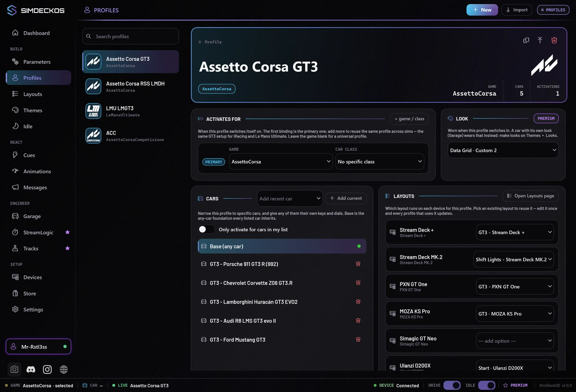Remove the Ford Mustang GT3 car
The height and width of the screenshot is (392, 576).
tap(358, 340)
